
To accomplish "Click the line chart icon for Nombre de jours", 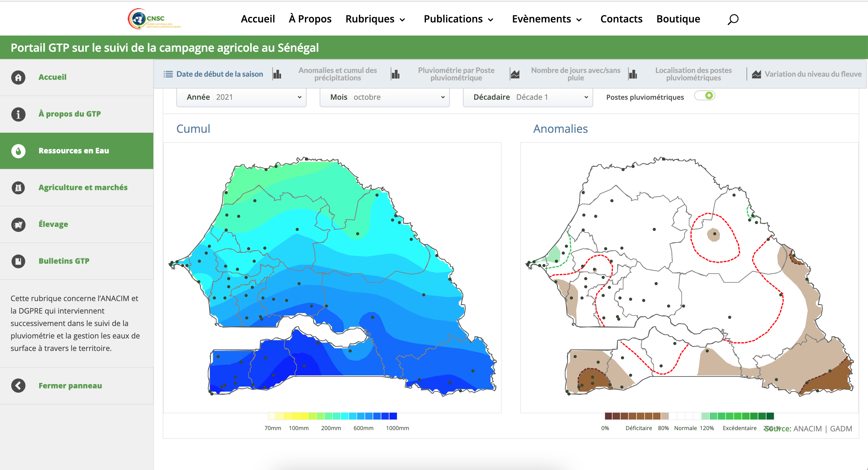I will point(515,74).
